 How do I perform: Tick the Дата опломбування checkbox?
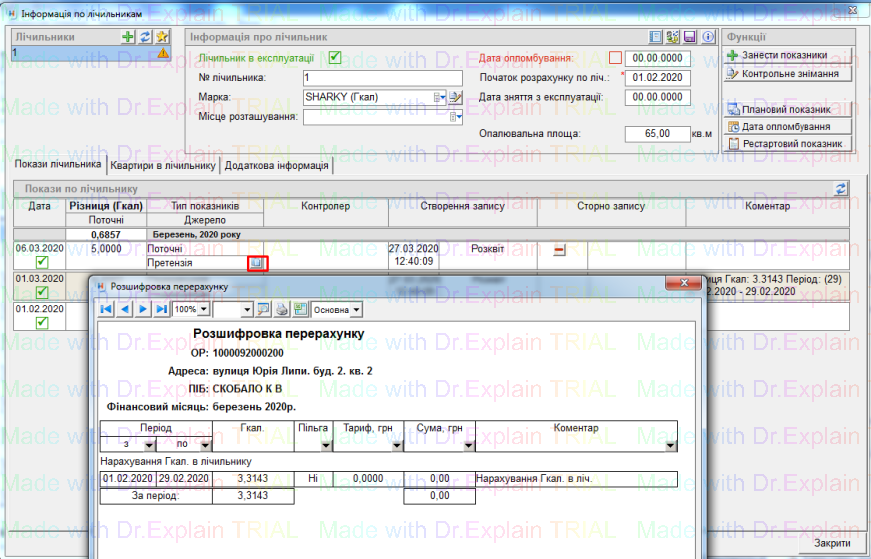(x=615, y=58)
